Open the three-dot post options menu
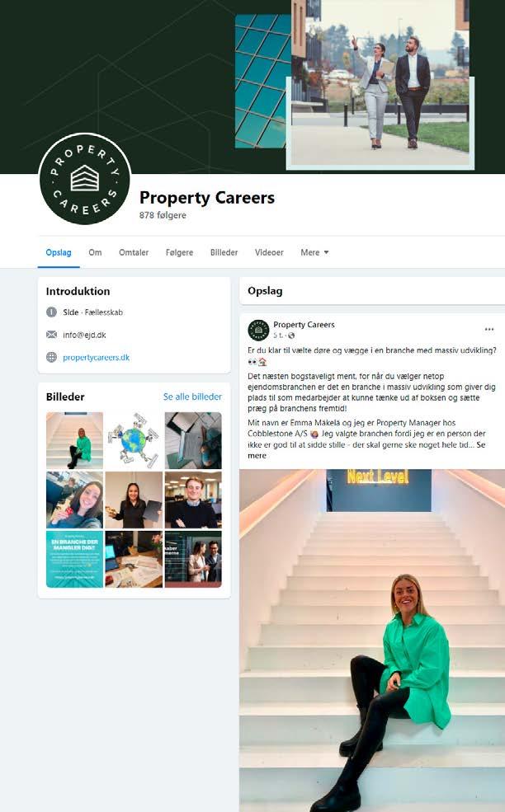The width and height of the screenshot is (505, 812). coord(489,330)
